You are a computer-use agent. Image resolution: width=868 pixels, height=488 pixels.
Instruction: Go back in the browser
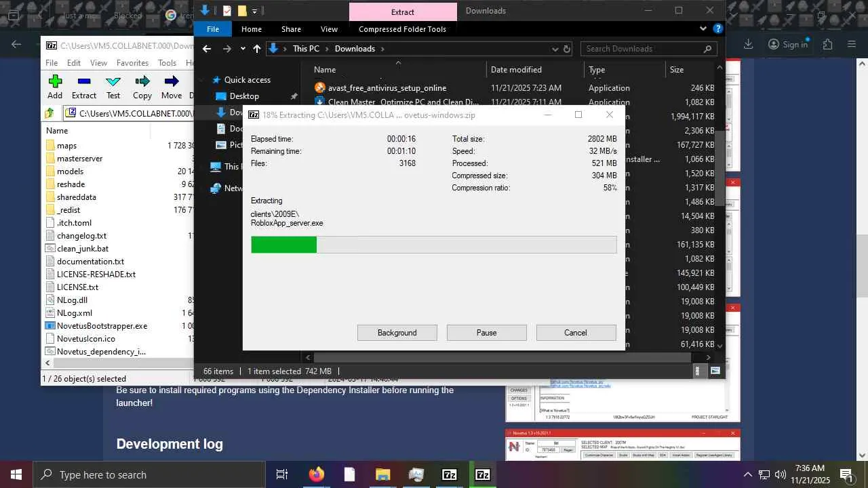click(16, 45)
